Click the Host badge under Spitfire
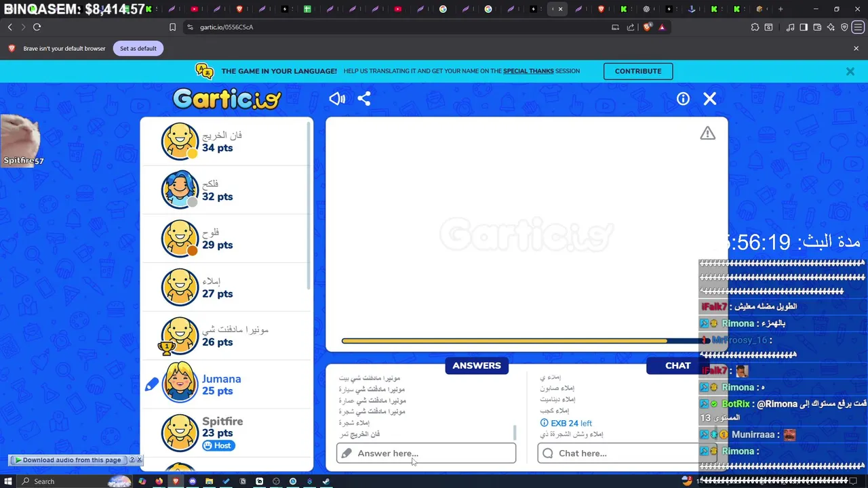Image resolution: width=868 pixels, height=488 pixels. tap(218, 445)
